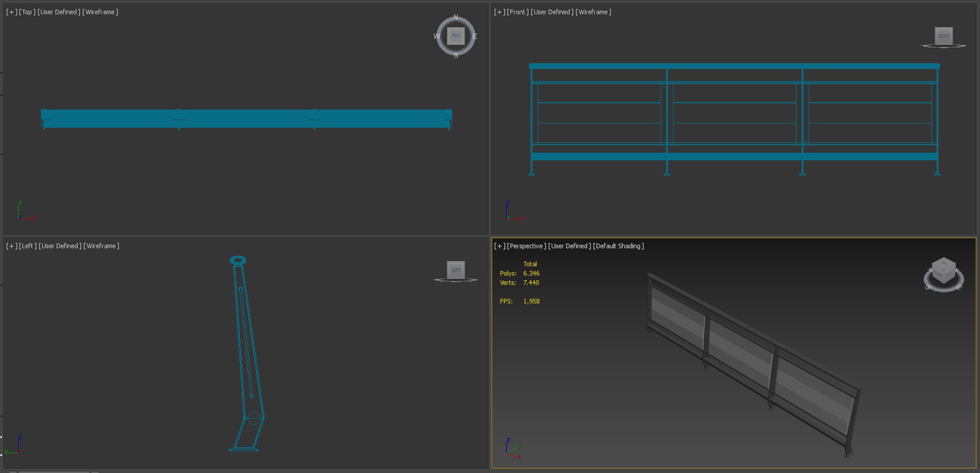Open the [Default Shading] menu
Viewport: 980px width, 473px height.
[618, 246]
